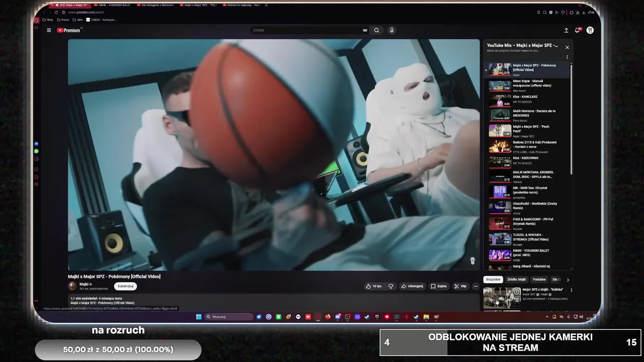
Task: Dislike the video with thumbs down
Action: point(391,286)
